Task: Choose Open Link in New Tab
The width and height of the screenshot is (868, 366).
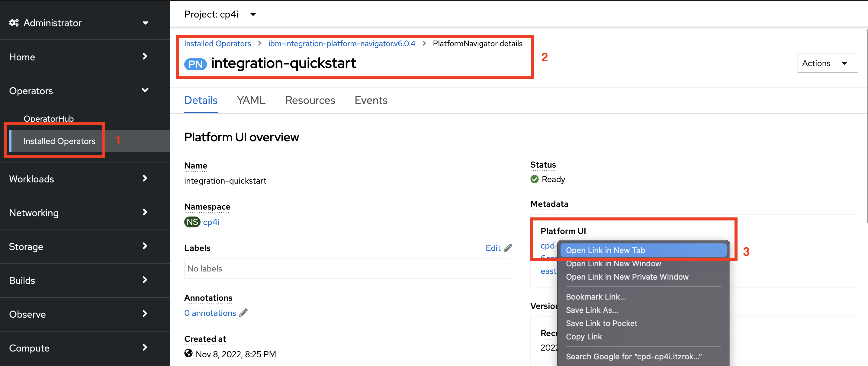Action: (605, 250)
